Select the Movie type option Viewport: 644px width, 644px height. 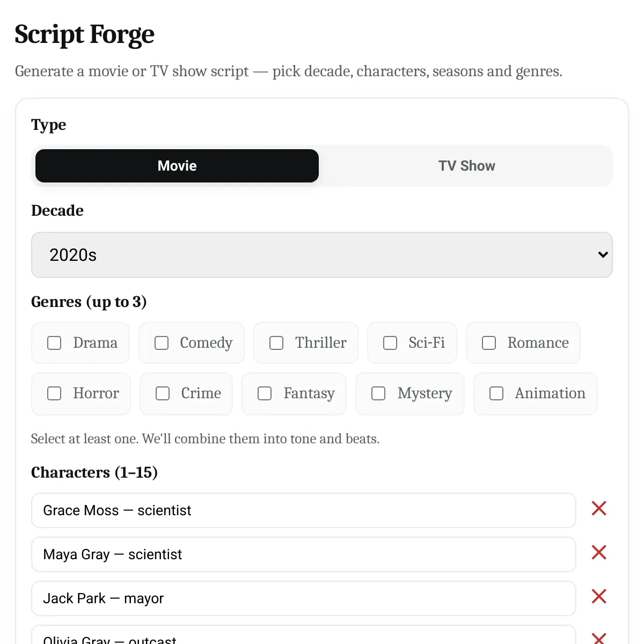coord(177,166)
